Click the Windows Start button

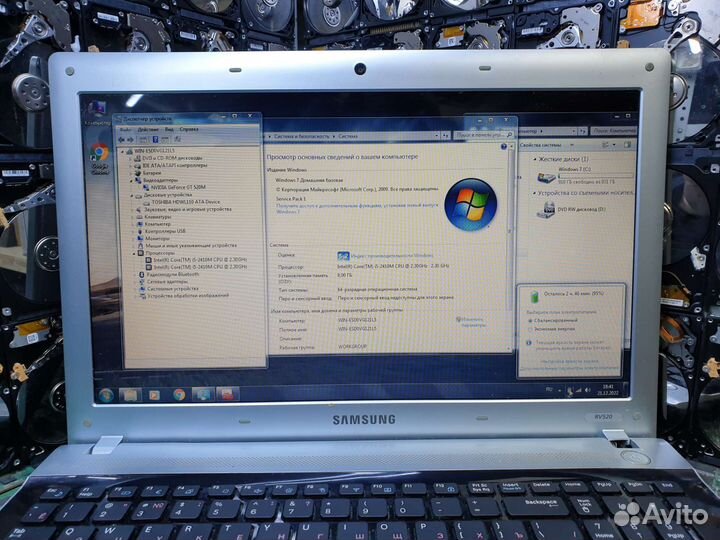coord(106,395)
